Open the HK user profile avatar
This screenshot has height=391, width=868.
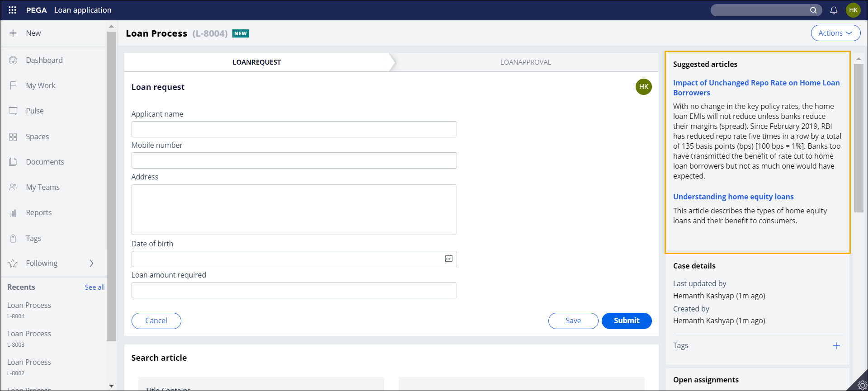853,10
